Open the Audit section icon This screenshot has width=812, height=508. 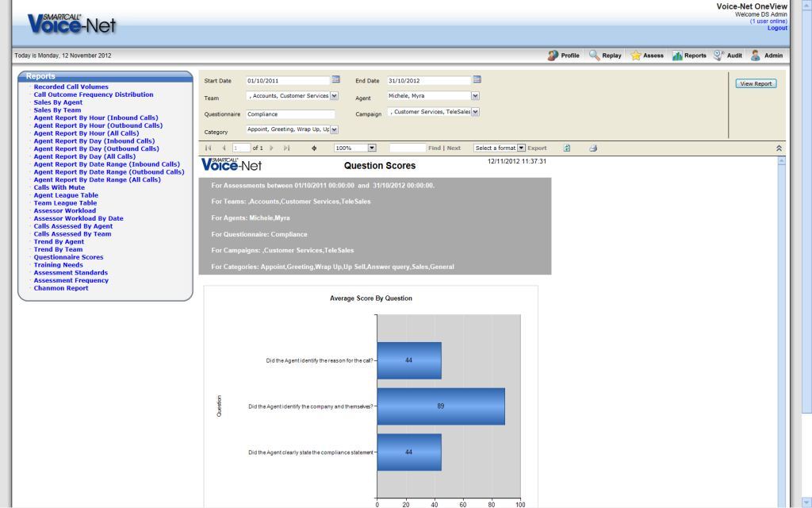click(x=718, y=55)
